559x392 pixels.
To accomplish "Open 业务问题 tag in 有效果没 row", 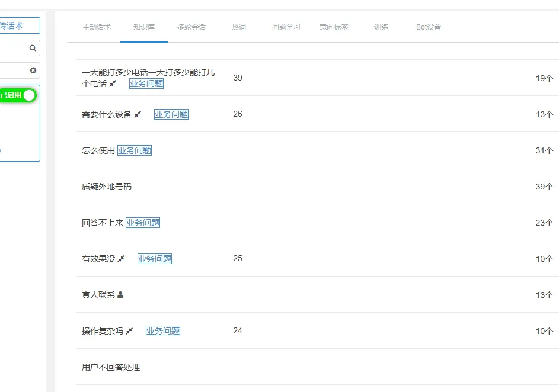I will click(x=155, y=259).
